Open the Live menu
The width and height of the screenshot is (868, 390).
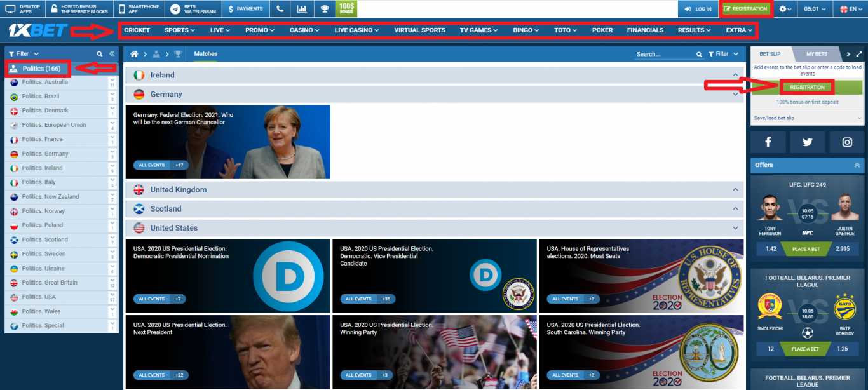click(220, 30)
